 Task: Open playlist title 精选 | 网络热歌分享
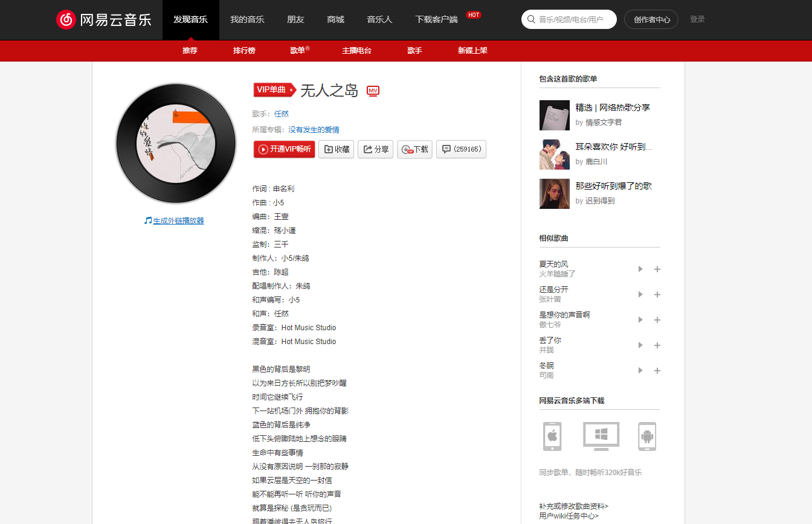(x=613, y=107)
